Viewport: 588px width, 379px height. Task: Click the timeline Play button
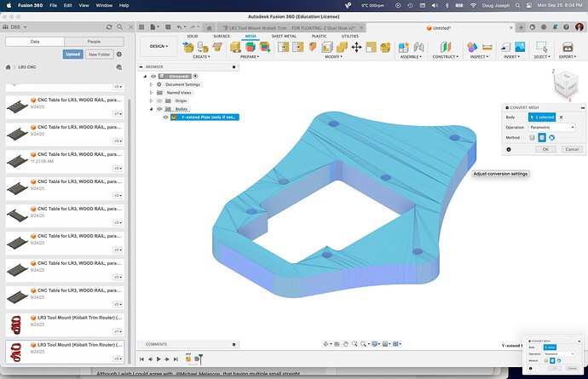pos(159,359)
